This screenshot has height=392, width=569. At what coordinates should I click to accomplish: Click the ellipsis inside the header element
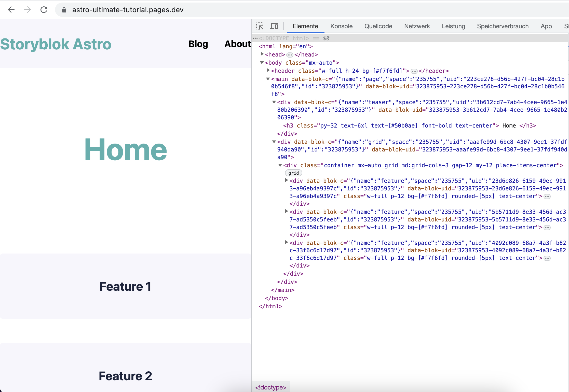tap(414, 71)
